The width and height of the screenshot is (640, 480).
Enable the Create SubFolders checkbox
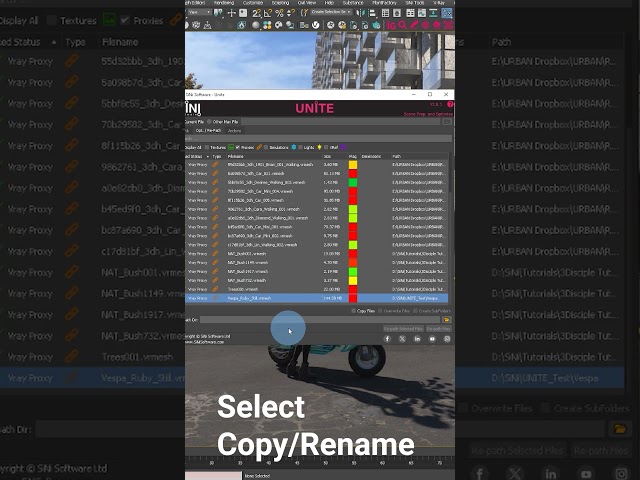pyautogui.click(x=415, y=311)
